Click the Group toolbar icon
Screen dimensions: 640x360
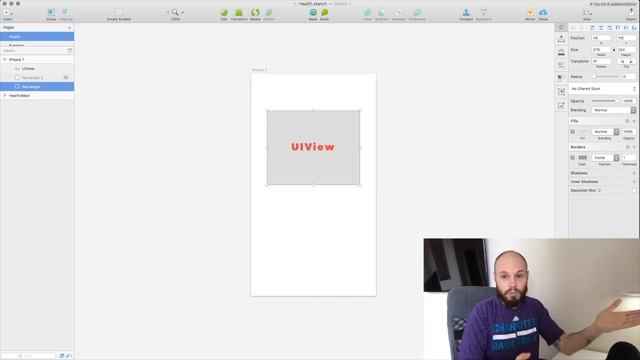click(x=51, y=12)
